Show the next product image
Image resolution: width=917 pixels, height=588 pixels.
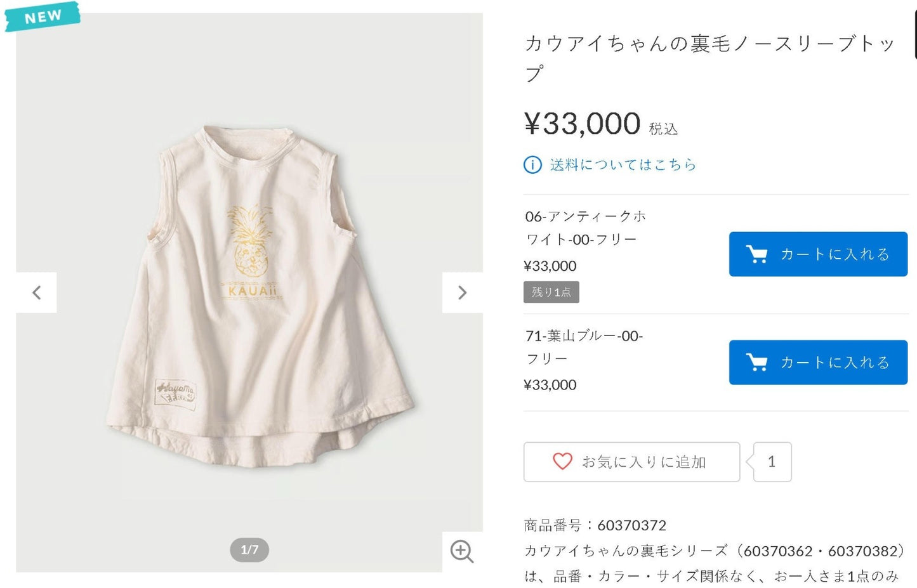(462, 292)
